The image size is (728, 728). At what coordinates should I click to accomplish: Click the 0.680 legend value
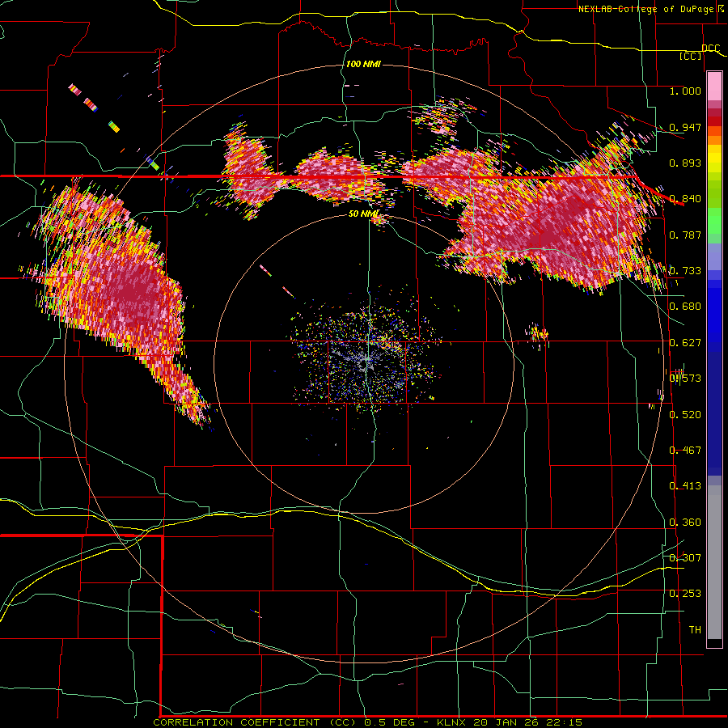(685, 307)
